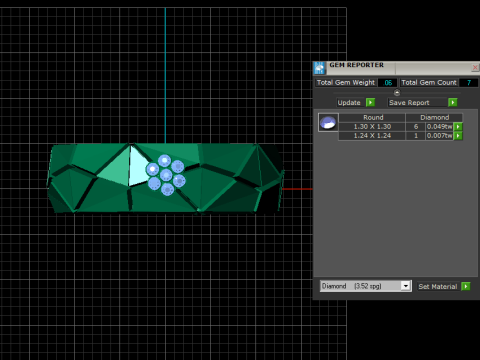Image resolution: width=480 pixels, height=360 pixels.
Task: Click the Gem Reporter panel logo icon
Action: (319, 68)
